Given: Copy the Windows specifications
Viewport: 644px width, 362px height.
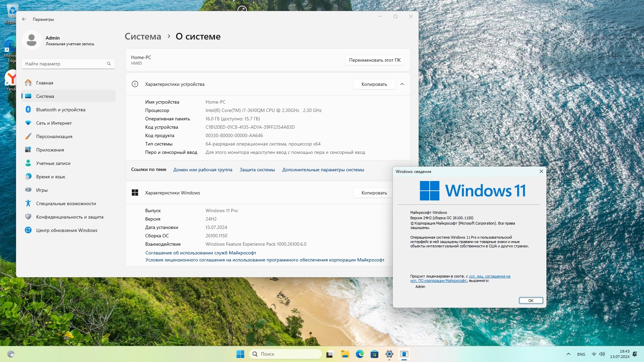Looking at the screenshot, I should pos(374,193).
